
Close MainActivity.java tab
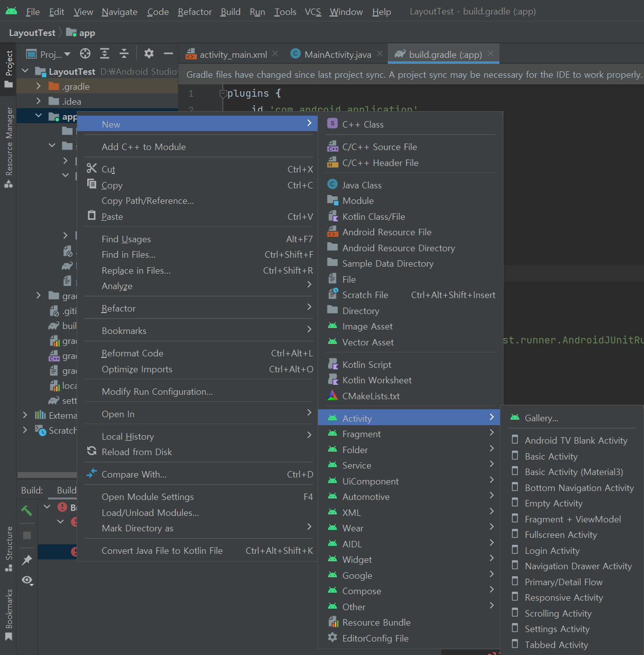(380, 53)
